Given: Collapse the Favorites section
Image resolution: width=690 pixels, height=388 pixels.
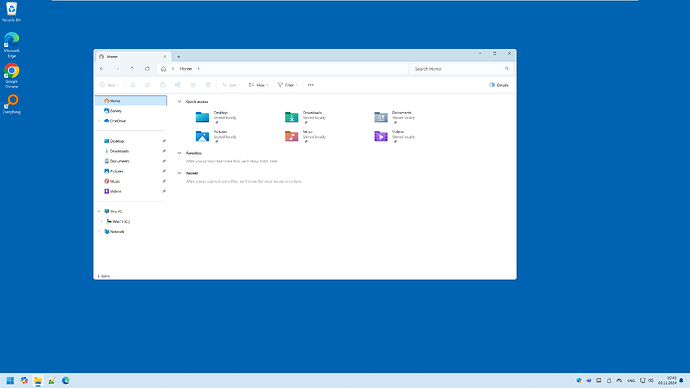Looking at the screenshot, I should point(180,153).
